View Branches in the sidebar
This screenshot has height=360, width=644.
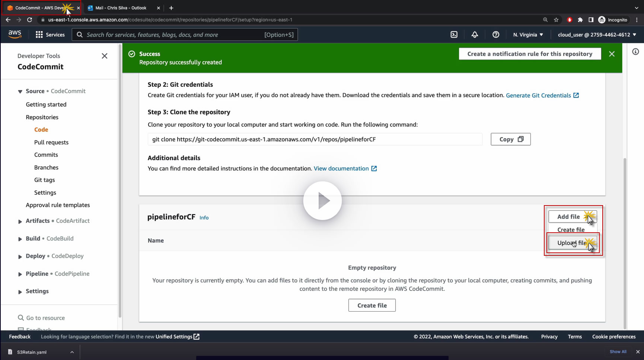(x=46, y=168)
